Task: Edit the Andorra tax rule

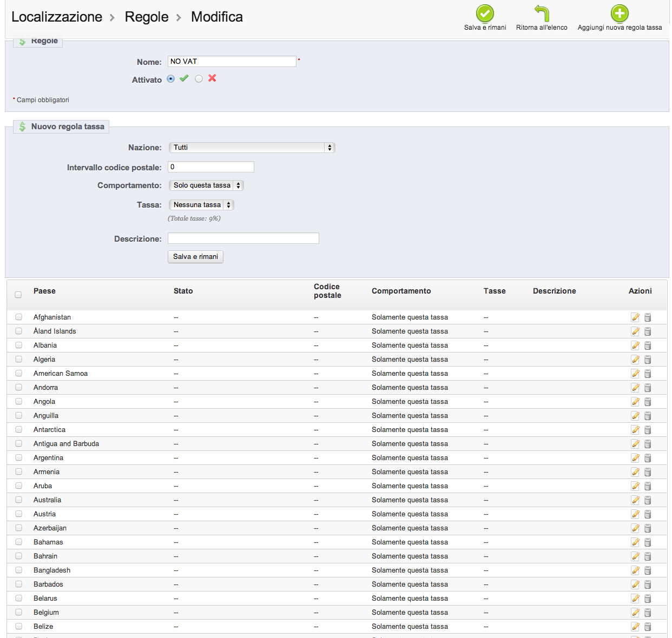Action: 635,388
